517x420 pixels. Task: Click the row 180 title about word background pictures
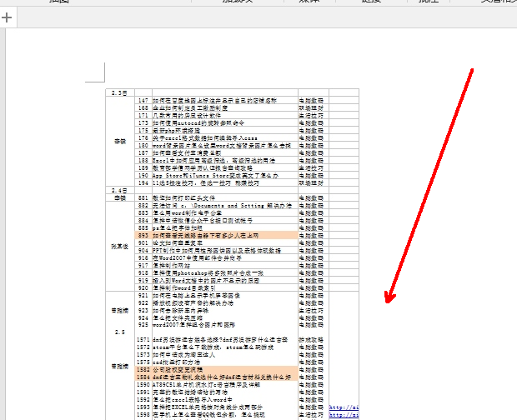pos(222,146)
